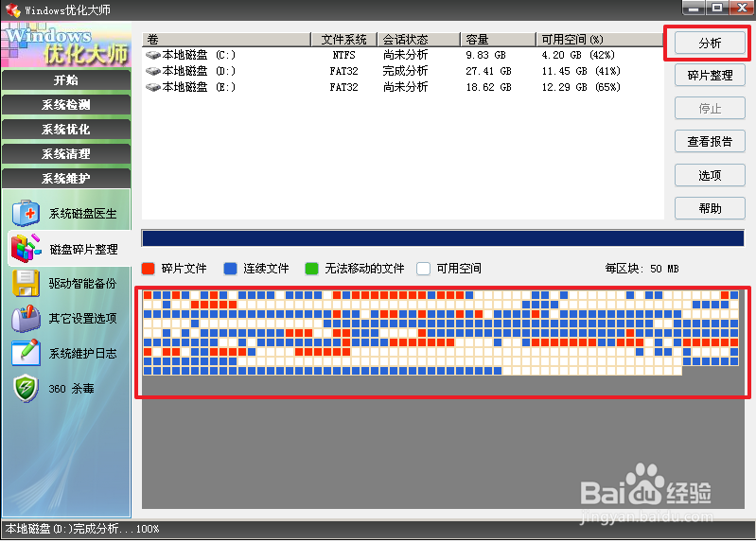The height and width of the screenshot is (543, 756).
Task: Click the 驱动智能备份 sidebar label
Action: coord(82,284)
